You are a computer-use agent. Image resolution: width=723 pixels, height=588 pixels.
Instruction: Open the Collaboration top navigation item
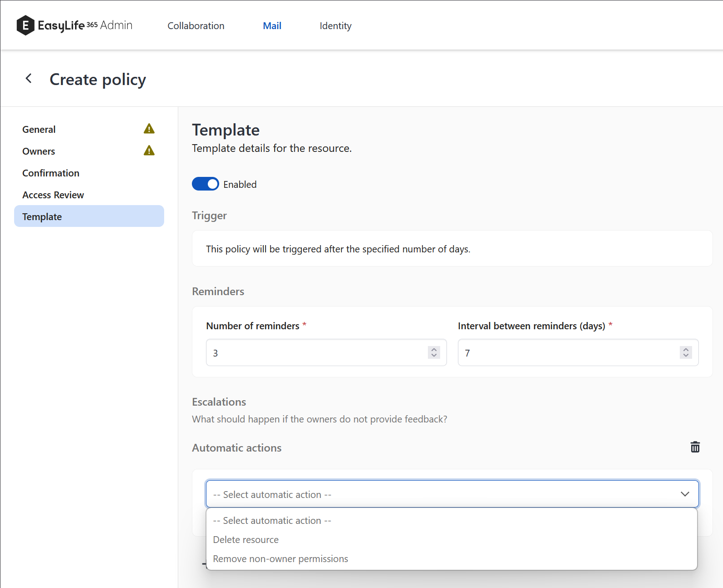[x=196, y=26]
